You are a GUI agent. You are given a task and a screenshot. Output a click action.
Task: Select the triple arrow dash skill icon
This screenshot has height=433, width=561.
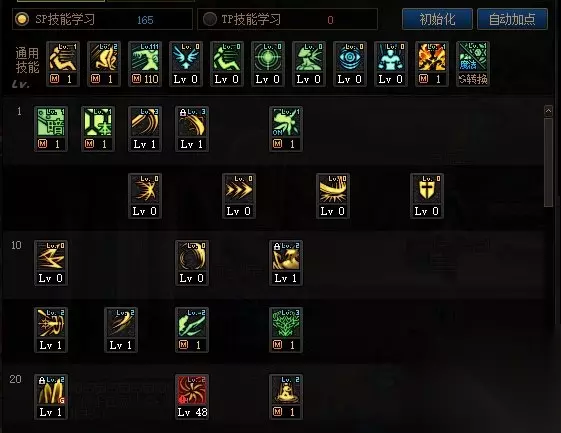point(239,196)
